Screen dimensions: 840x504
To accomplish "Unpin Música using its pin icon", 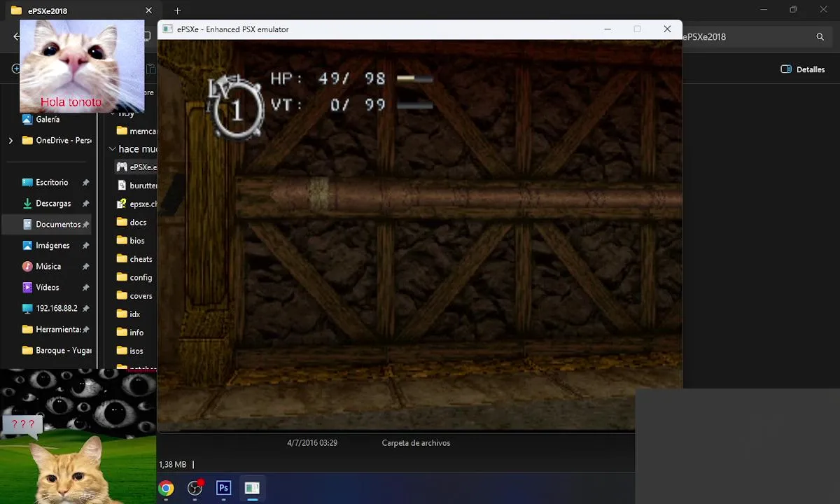I will tap(85, 267).
